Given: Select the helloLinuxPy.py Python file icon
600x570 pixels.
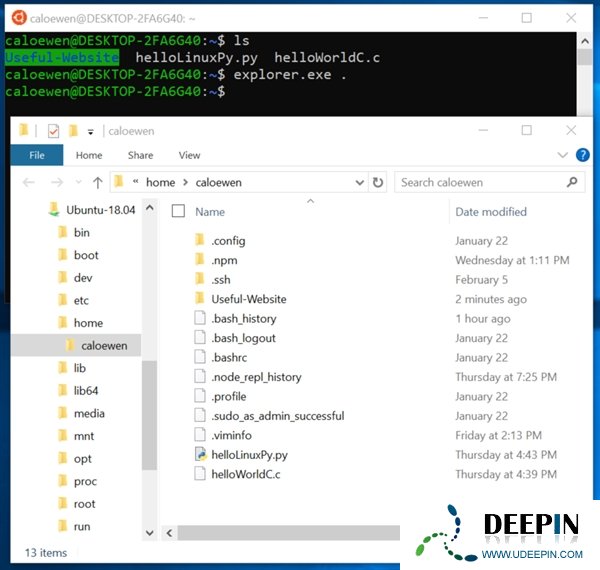Looking at the screenshot, I should [x=200, y=454].
